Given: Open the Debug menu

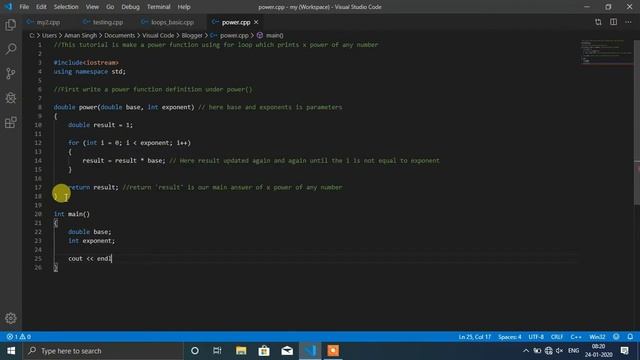Looking at the screenshot, I should point(131,7).
